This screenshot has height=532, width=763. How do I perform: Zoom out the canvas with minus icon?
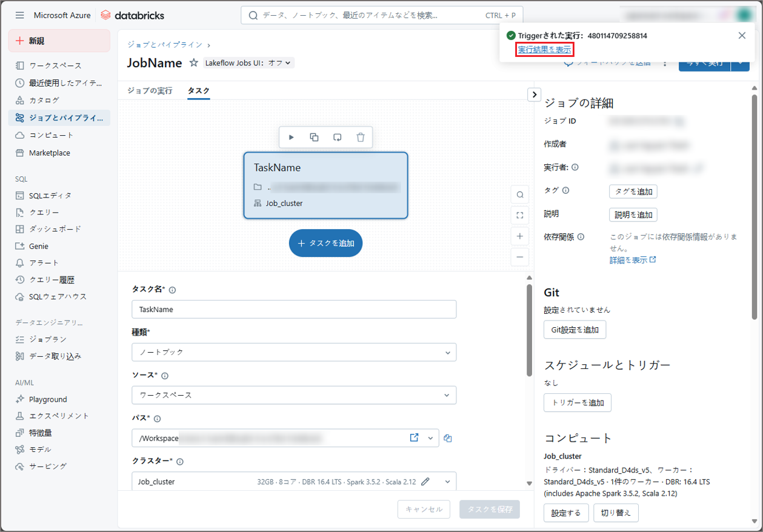point(520,257)
